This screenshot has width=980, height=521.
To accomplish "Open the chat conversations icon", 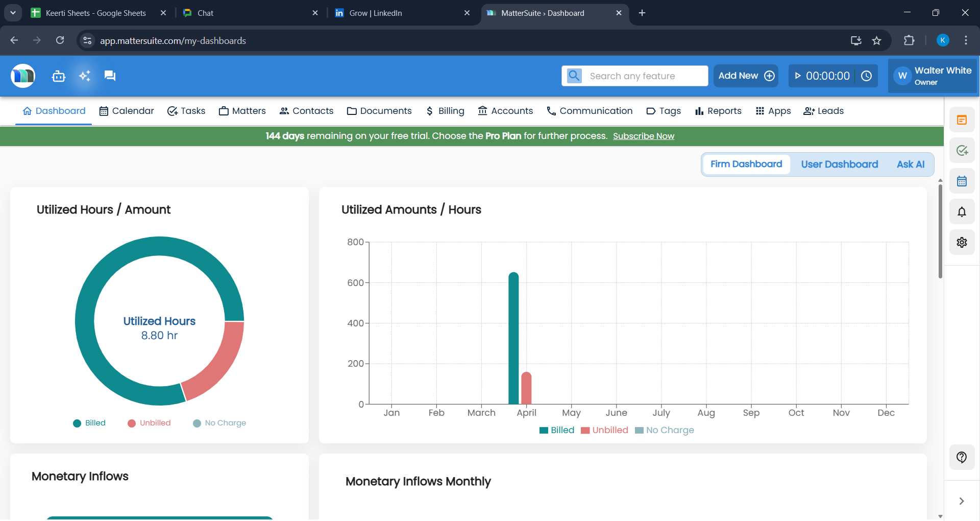I will (110, 76).
